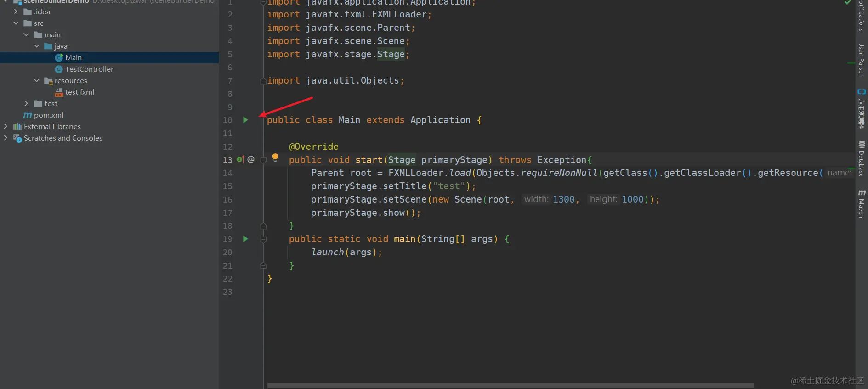
Task: Open the 应用观测器 tool window
Action: [x=862, y=108]
